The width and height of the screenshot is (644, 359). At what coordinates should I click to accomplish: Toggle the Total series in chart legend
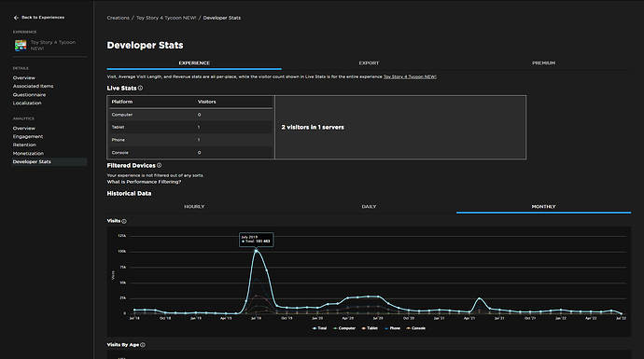(319, 328)
